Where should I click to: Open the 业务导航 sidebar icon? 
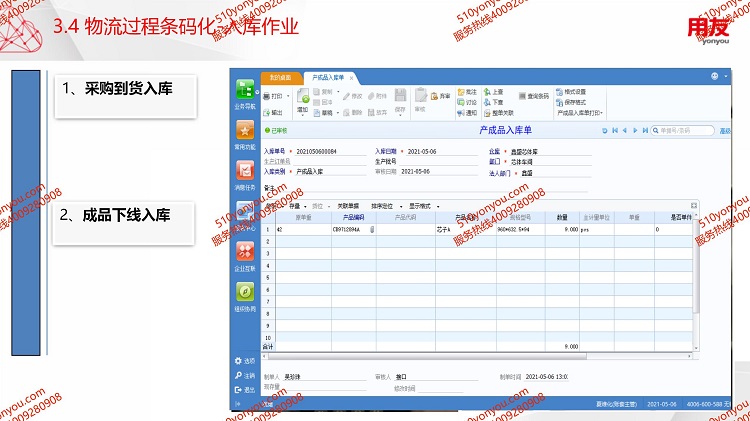coord(245,90)
